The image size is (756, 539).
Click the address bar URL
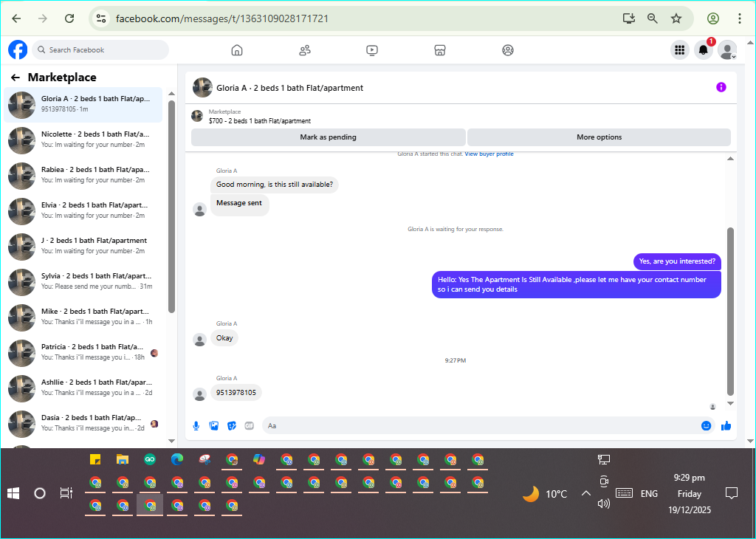[x=222, y=18]
